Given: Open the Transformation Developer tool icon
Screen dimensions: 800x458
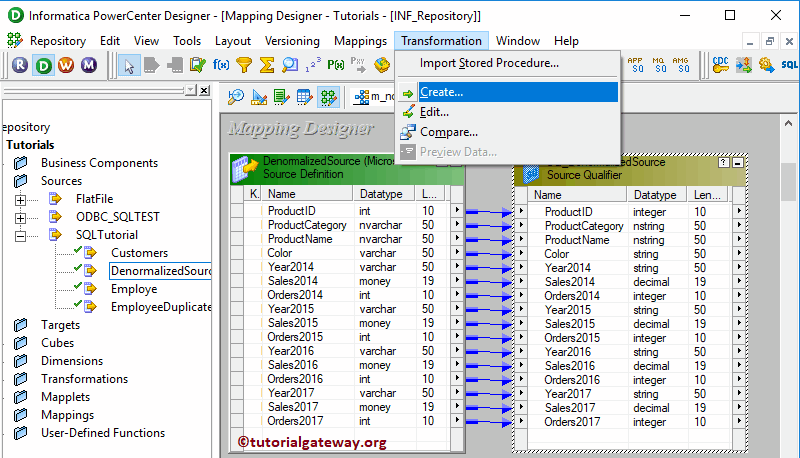Looking at the screenshot, I should tap(282, 97).
